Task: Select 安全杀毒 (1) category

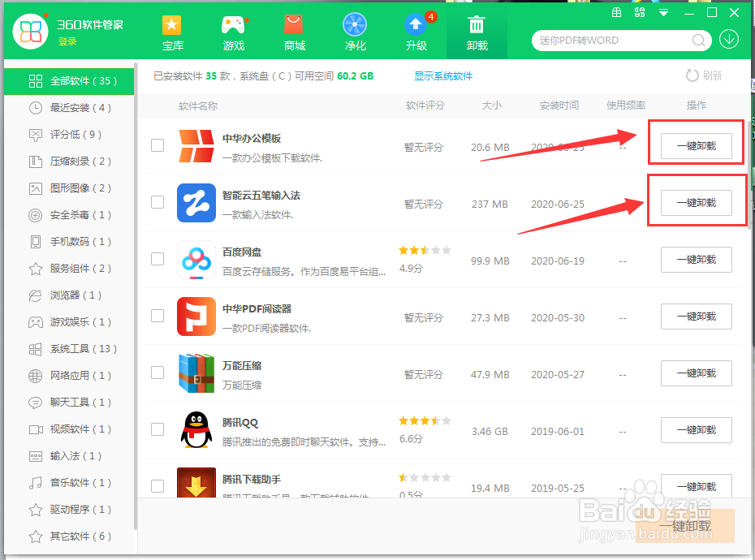Action: (69, 215)
